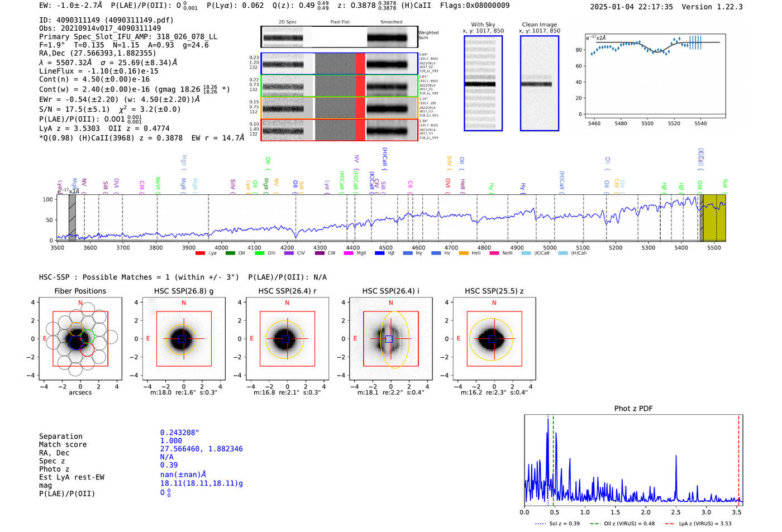Click the 'ID: 4090311149 (4090311149.pdf)' line

pos(106,20)
